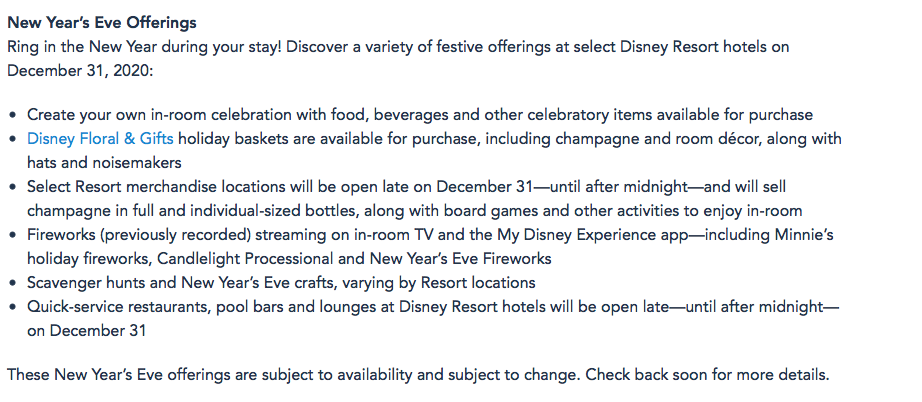The image size is (922, 402).
Task: Click the 'Candlelight Processional' phrase
Action: pos(252,258)
